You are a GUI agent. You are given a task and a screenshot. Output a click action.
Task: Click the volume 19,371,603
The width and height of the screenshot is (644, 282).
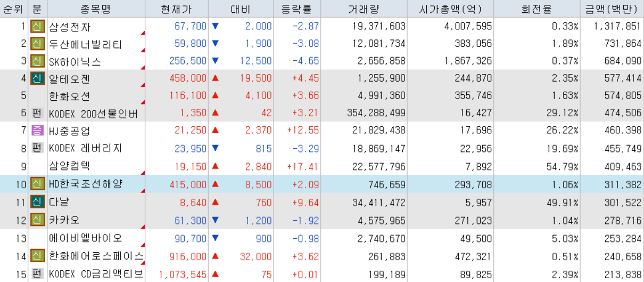pos(379,26)
